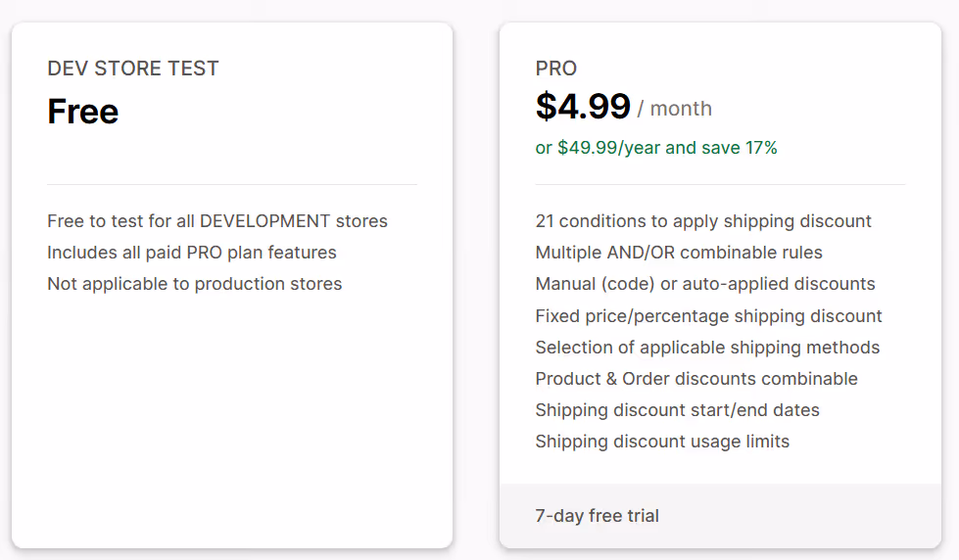Click the DEV STORE TEST plan title
Viewport: 959px width, 560px height.
(x=132, y=68)
